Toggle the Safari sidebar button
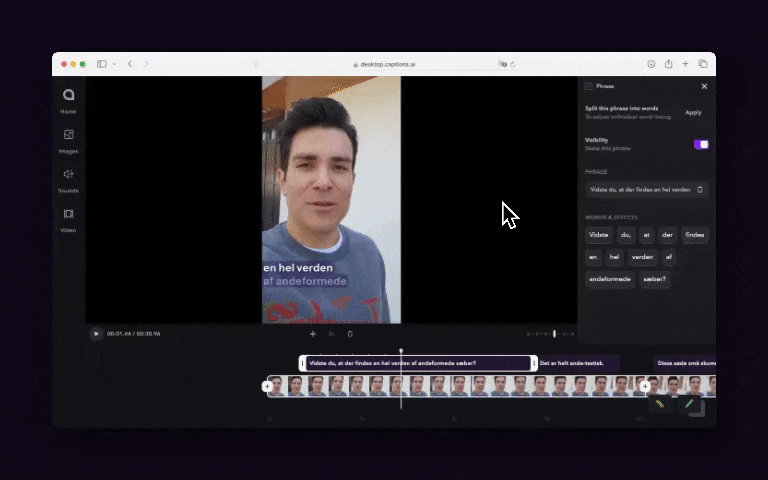 [x=101, y=64]
